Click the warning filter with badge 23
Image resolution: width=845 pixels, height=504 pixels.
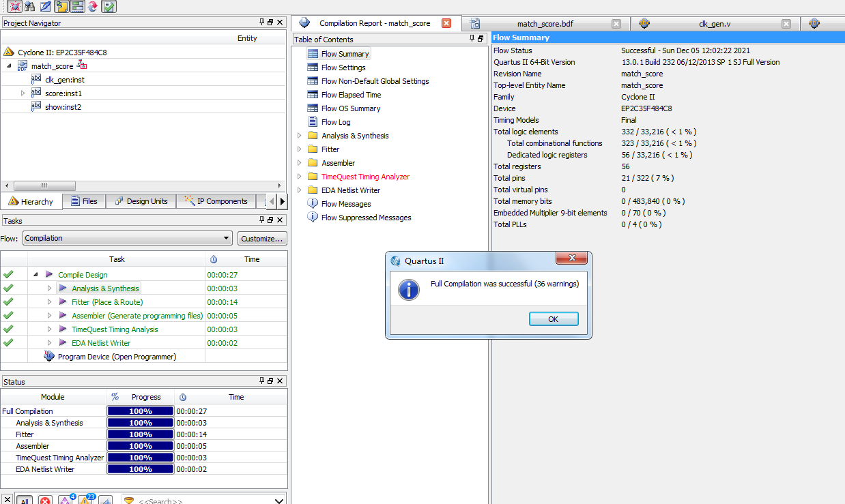click(x=85, y=500)
